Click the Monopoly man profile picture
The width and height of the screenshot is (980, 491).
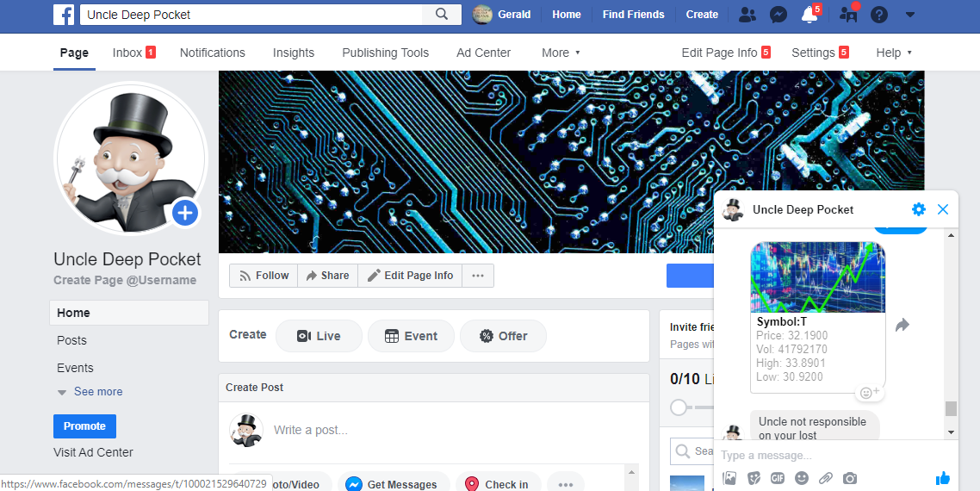tap(131, 158)
